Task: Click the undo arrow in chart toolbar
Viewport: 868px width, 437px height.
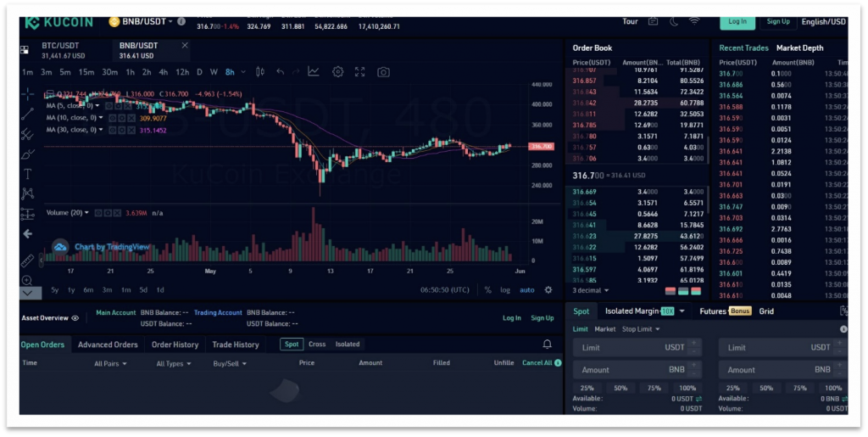Action: [x=281, y=72]
